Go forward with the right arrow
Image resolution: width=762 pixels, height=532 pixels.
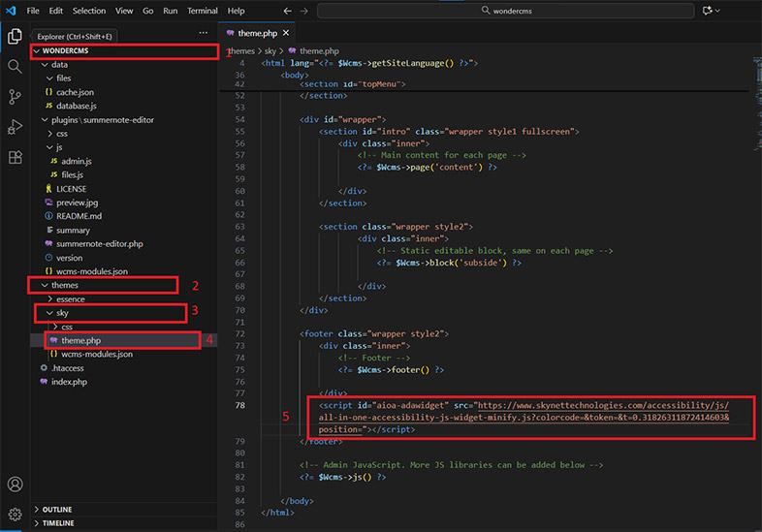[303, 11]
